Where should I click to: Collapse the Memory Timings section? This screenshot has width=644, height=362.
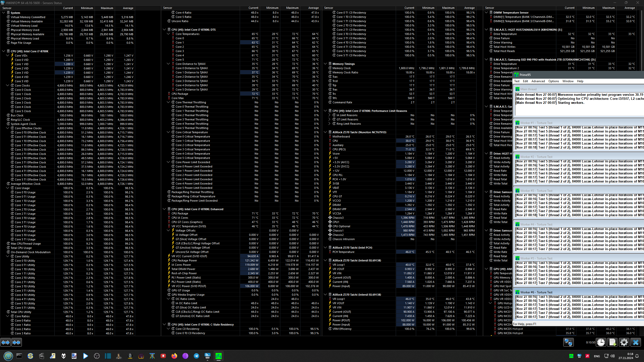click(x=325, y=64)
